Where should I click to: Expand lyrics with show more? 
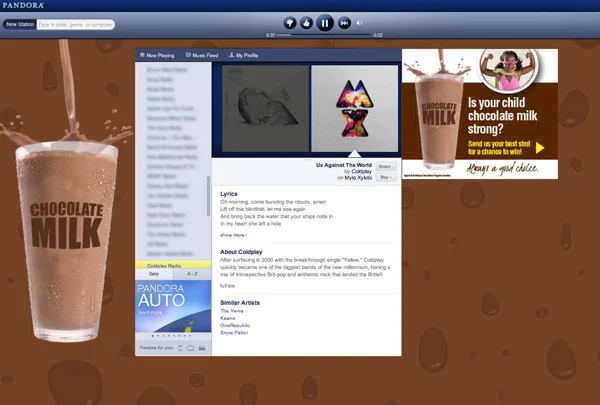233,235
